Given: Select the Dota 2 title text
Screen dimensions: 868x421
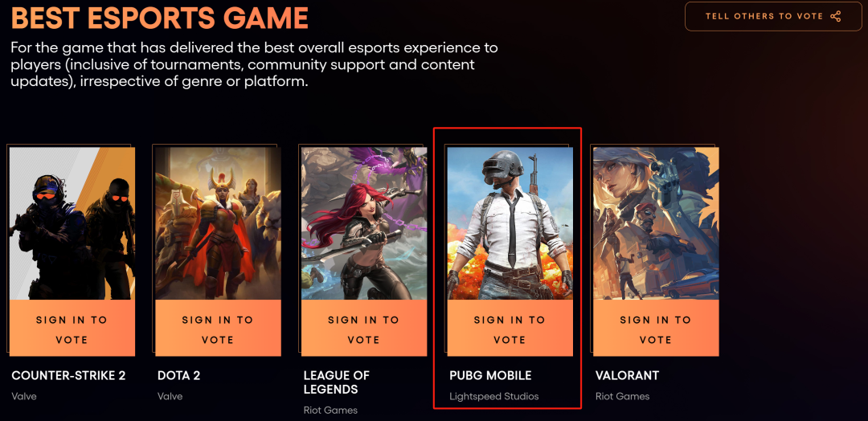Looking at the screenshot, I should pos(178,376).
